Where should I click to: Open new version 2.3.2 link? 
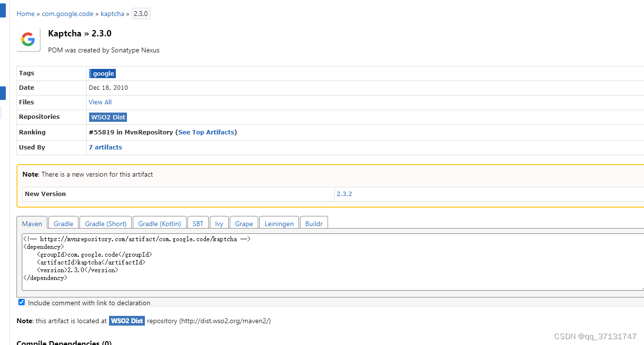tap(344, 194)
